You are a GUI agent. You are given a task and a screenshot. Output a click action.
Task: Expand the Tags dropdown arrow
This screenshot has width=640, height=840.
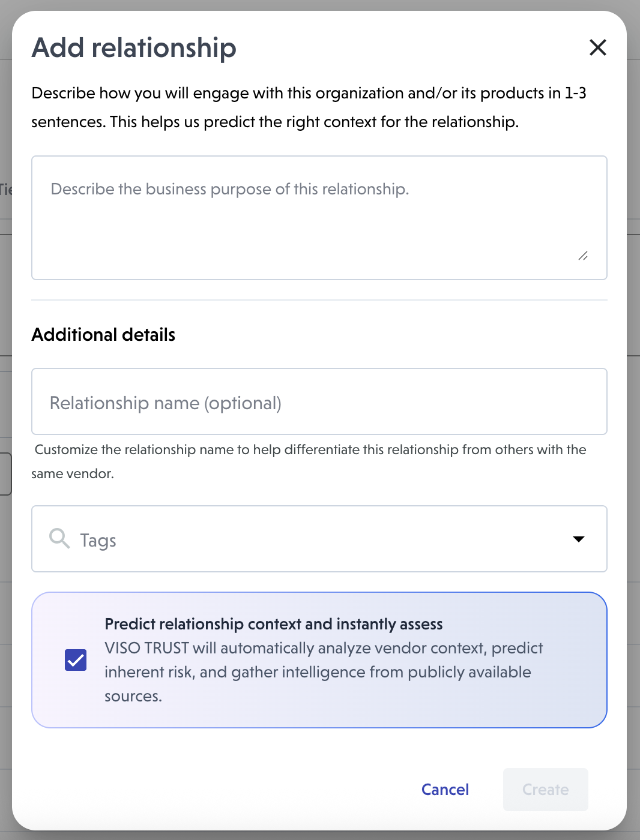pos(578,539)
